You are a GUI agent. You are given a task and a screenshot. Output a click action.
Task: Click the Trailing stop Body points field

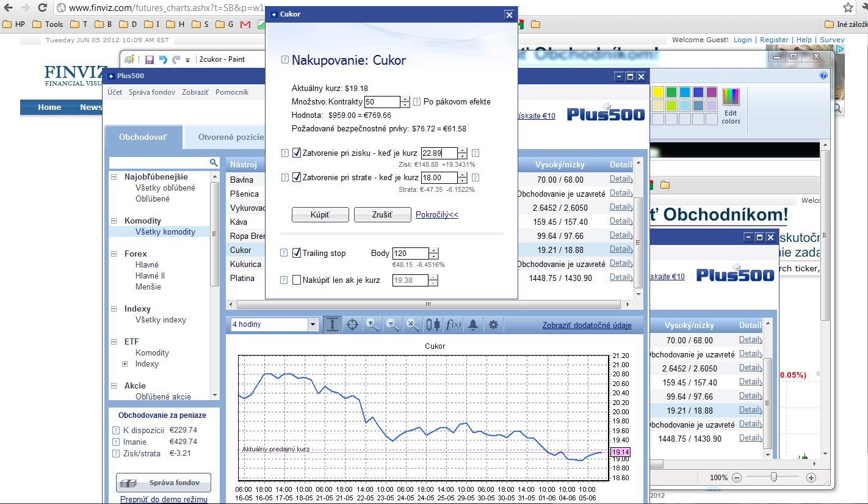410,254
